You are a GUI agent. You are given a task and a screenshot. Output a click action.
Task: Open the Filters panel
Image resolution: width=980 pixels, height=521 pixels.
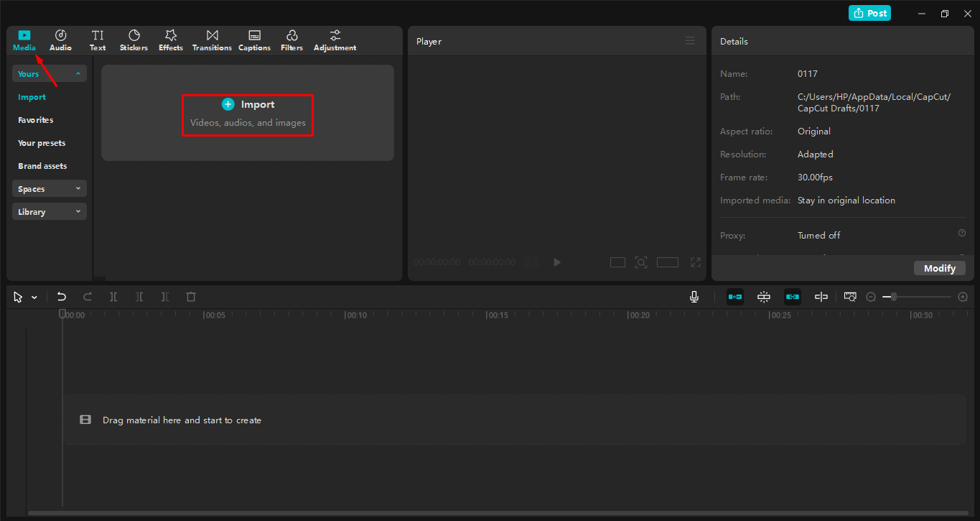(x=291, y=40)
